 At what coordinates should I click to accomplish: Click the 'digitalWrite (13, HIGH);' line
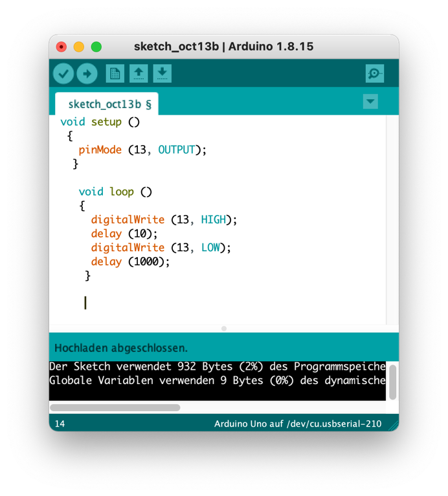(164, 220)
